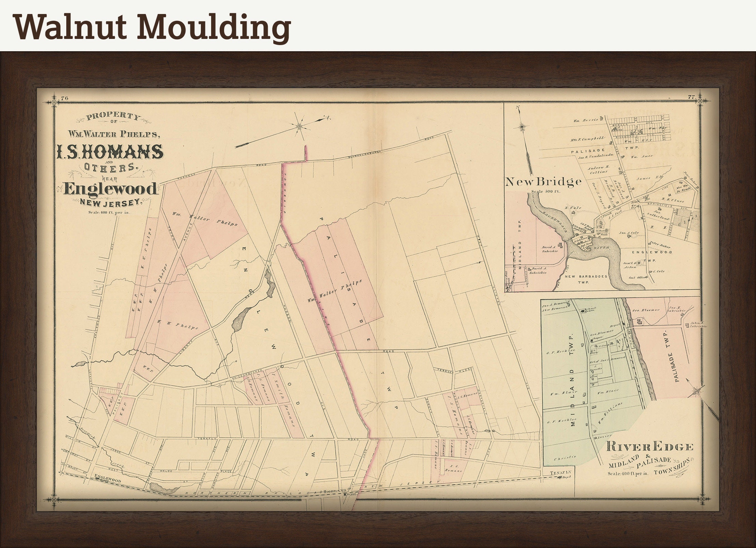This screenshot has height=548, width=756.
Task: Click the New Bridge inset north arrow ornament
Action: (x=522, y=127)
